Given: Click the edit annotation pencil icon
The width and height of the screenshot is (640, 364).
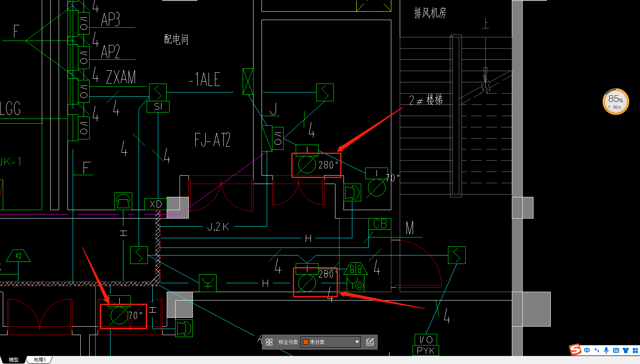Looking at the screenshot, I should pos(370,342).
